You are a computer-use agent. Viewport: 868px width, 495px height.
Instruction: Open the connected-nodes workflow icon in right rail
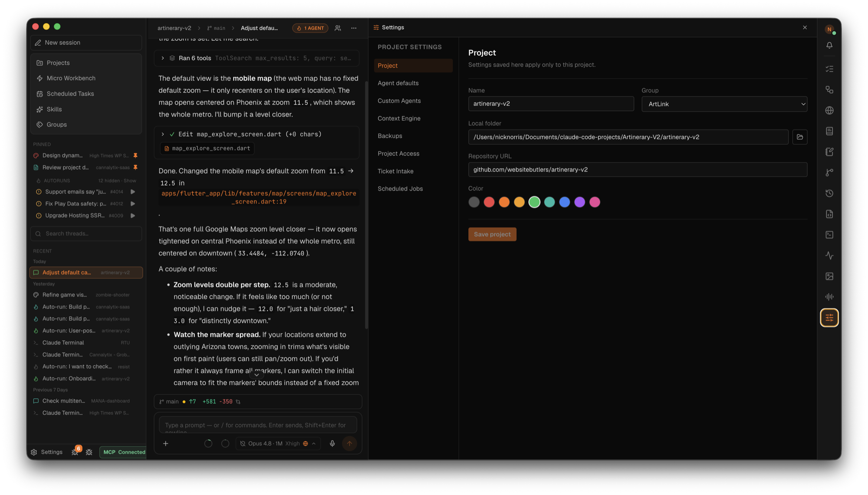(x=829, y=90)
